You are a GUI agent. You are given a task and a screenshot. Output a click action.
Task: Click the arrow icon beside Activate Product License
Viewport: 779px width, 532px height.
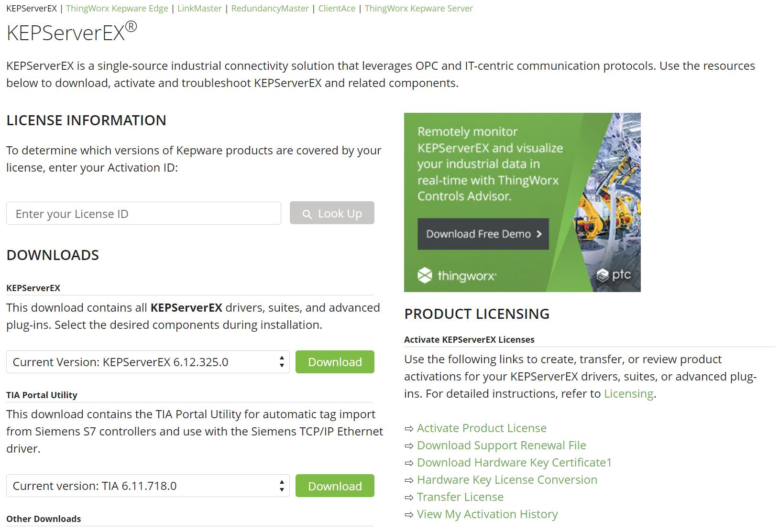408,429
